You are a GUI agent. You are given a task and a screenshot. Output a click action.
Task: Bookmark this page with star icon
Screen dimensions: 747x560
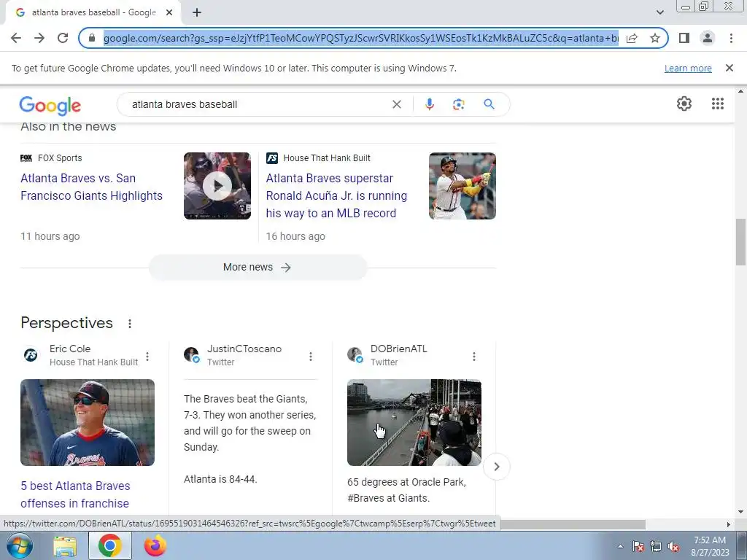pyautogui.click(x=655, y=38)
